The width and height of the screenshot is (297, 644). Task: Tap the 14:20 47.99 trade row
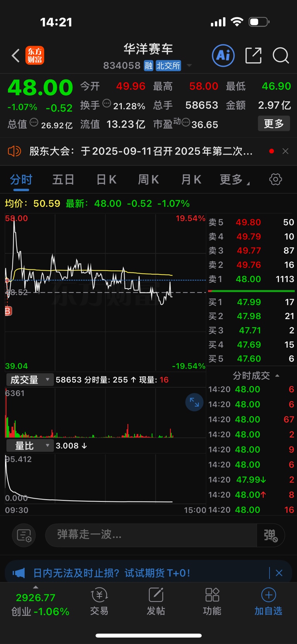(251, 480)
